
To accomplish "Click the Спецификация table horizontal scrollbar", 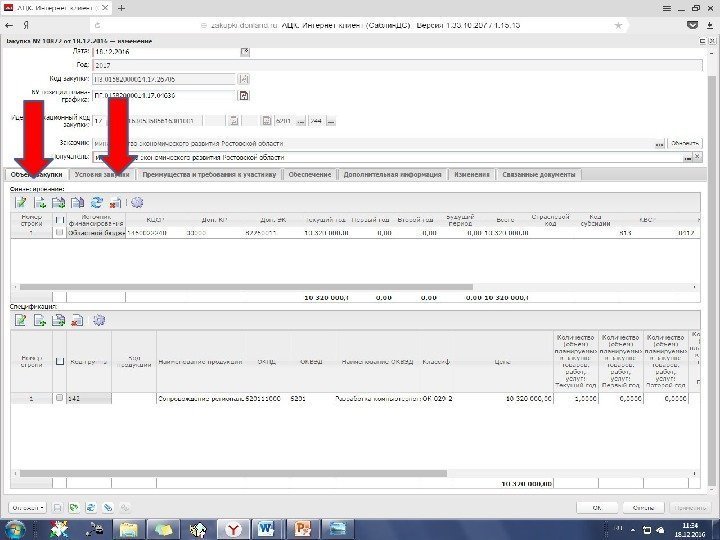I will click(x=233, y=473).
